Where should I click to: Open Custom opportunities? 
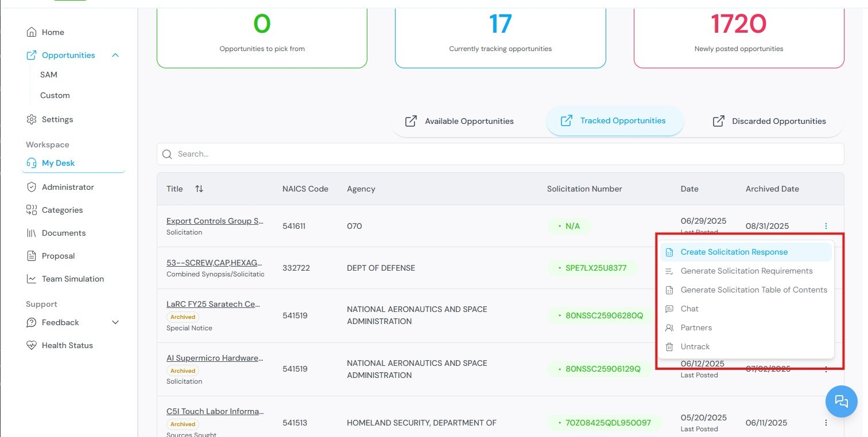(x=55, y=95)
